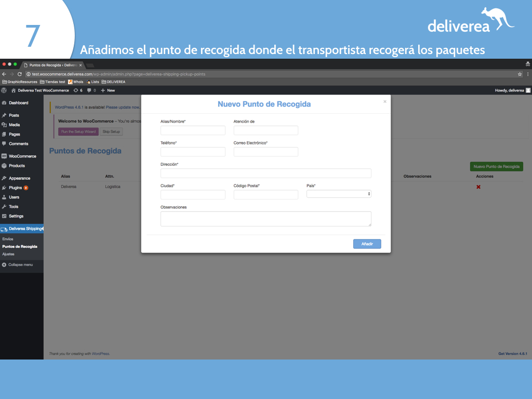Click the WordPress 4.6.1 link
Screen dimensions: 532x399
[x=69, y=107]
